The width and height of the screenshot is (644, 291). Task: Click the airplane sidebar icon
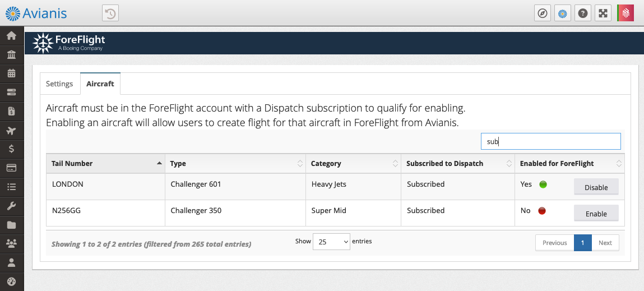pos(12,131)
